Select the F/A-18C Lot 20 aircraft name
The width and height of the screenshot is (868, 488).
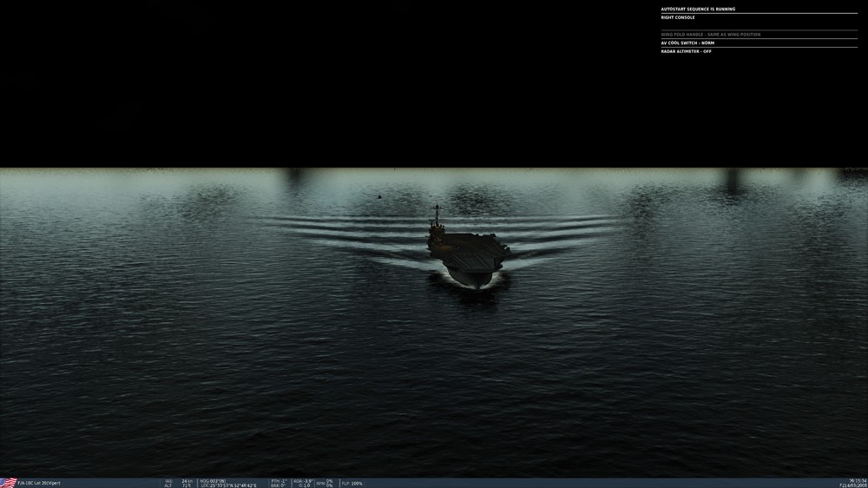[x=39, y=483]
